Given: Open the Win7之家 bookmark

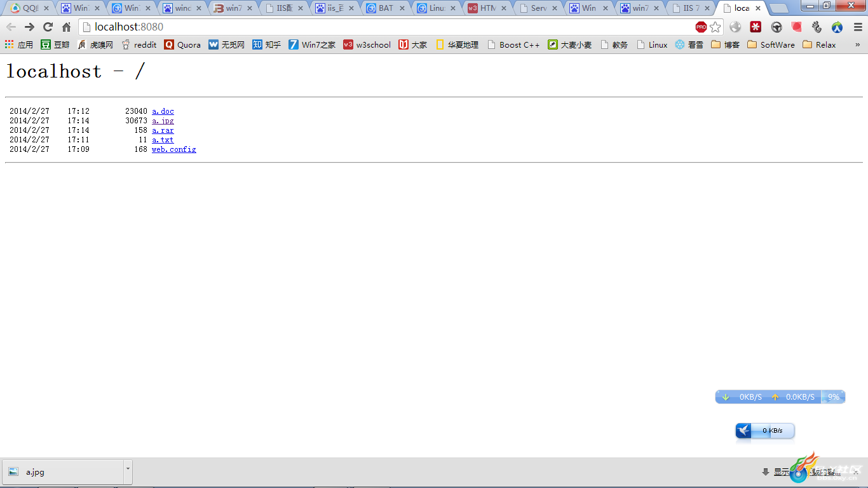Looking at the screenshot, I should pyautogui.click(x=312, y=44).
